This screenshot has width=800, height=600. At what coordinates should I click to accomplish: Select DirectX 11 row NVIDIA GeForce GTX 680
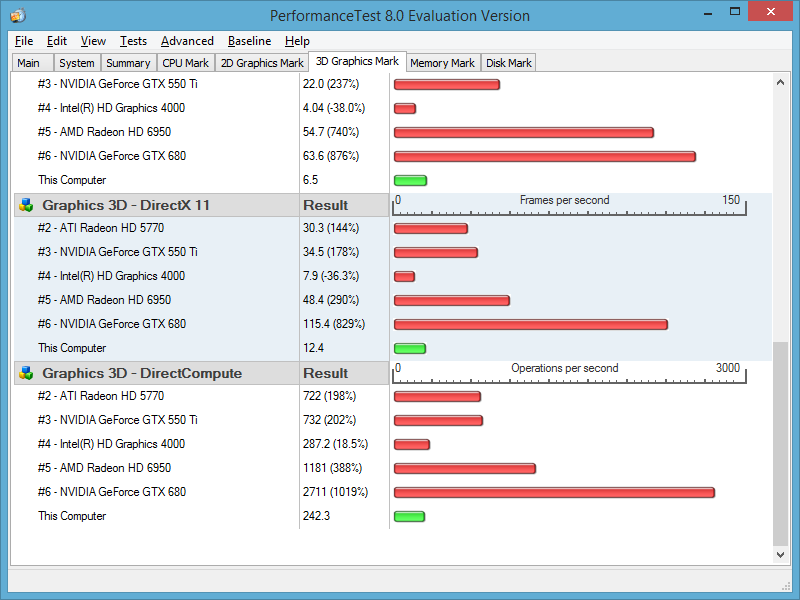[x=393, y=324]
